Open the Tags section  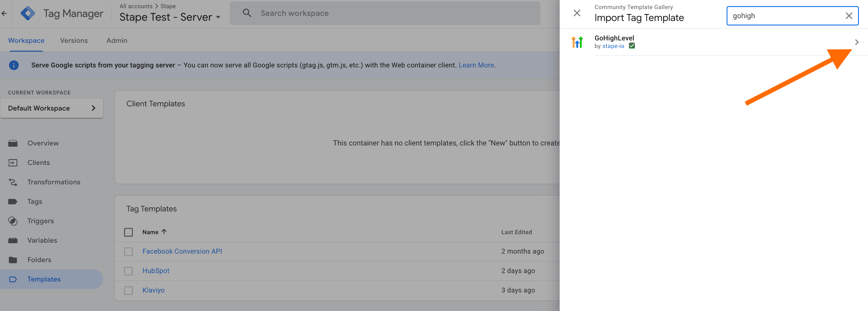35,202
